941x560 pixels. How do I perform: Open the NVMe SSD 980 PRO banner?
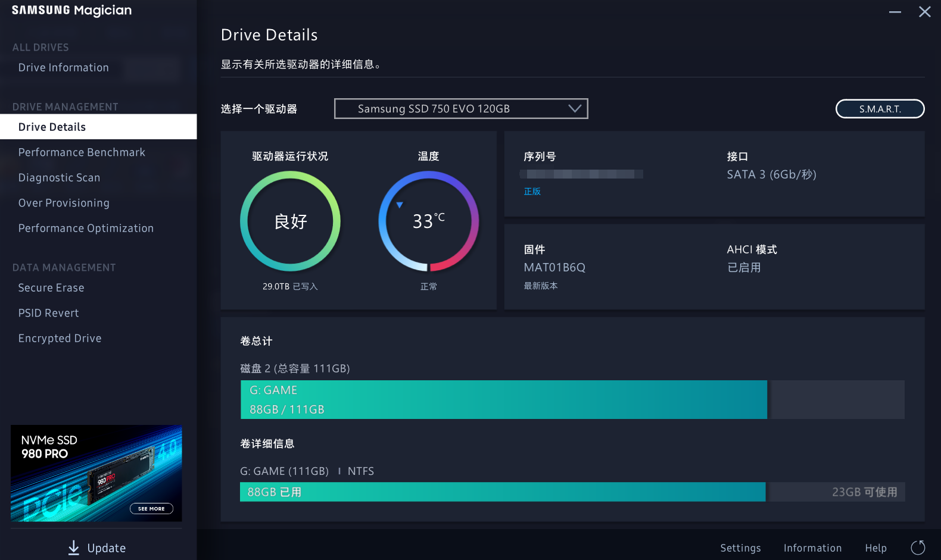tap(96, 473)
